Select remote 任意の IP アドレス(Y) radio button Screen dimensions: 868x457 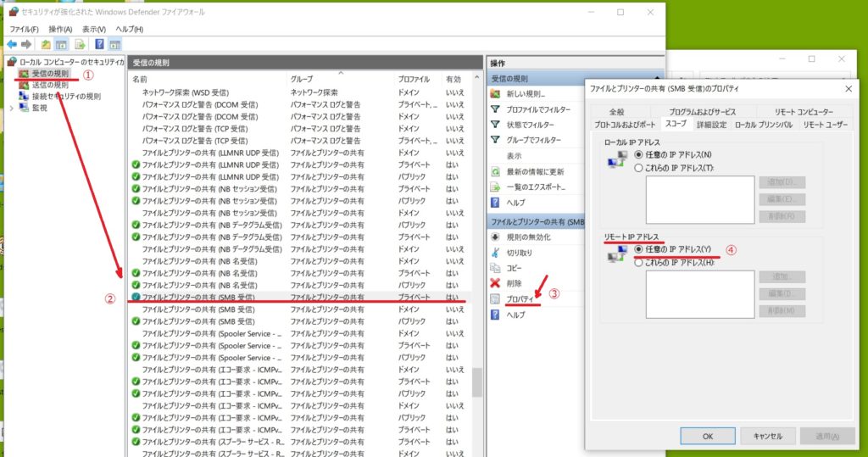[x=639, y=249]
